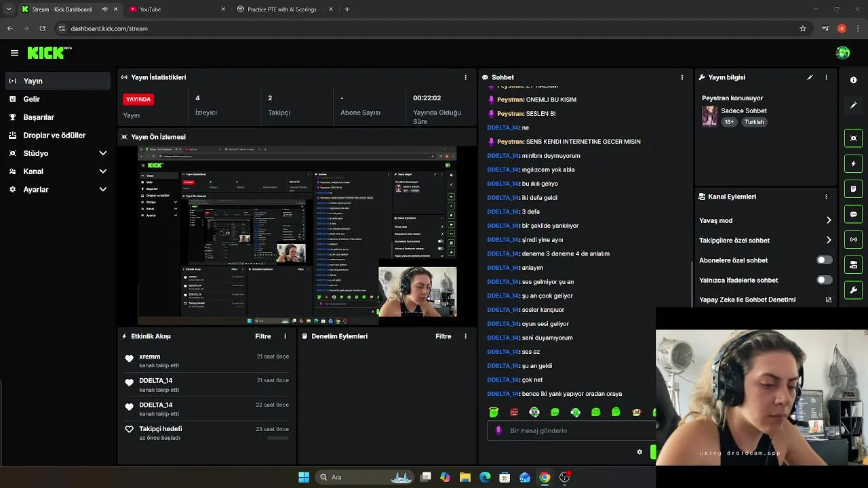Click the Ara taskbar search box
The height and width of the screenshot is (488, 868).
point(364,477)
